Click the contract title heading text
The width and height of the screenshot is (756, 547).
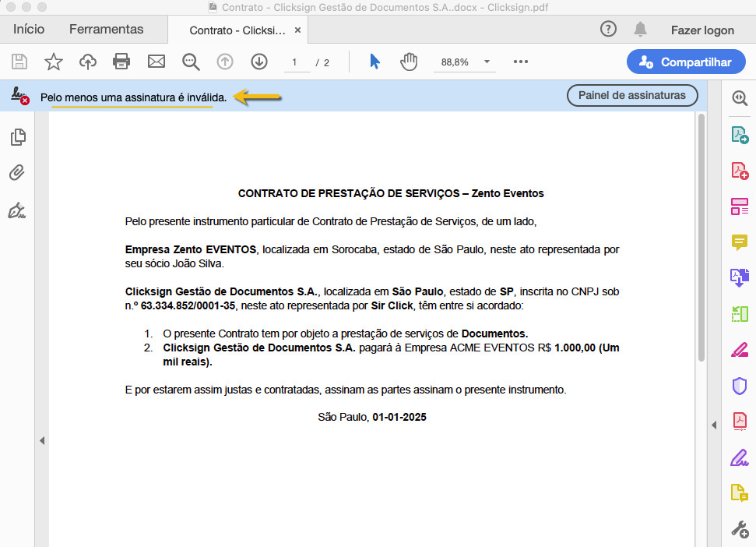click(391, 193)
